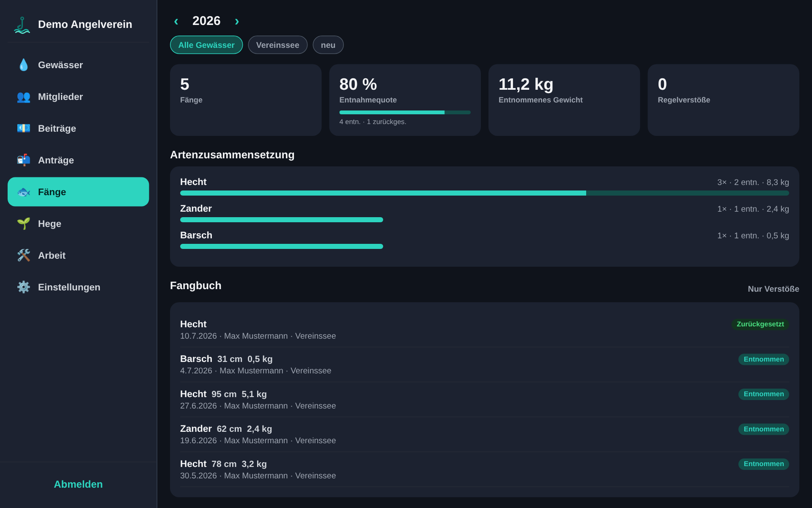
Task: Click the people icon for Mitglieder
Action: click(24, 97)
